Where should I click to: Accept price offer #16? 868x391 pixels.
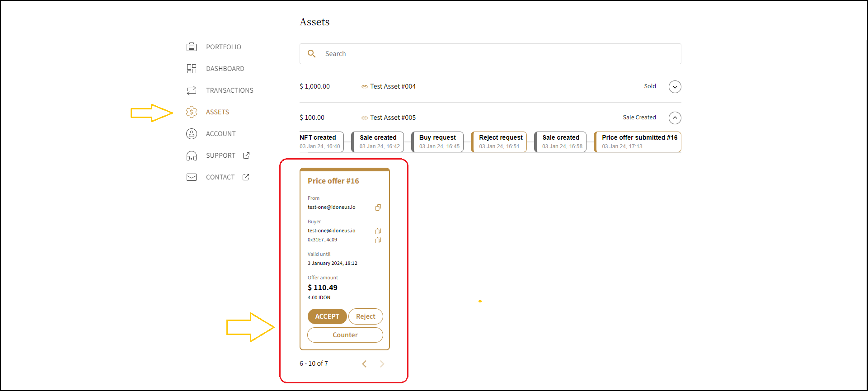tap(327, 316)
